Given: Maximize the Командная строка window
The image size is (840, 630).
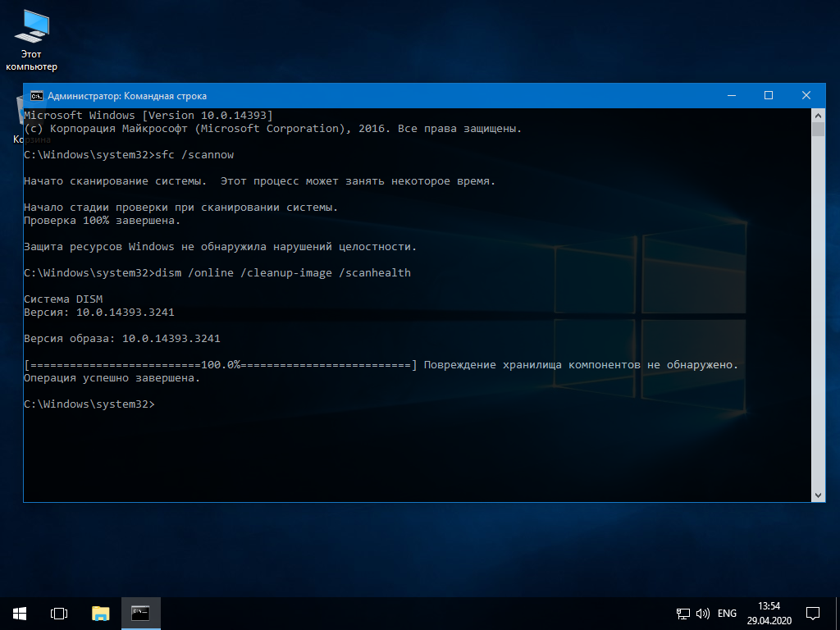Looking at the screenshot, I should (x=769, y=95).
